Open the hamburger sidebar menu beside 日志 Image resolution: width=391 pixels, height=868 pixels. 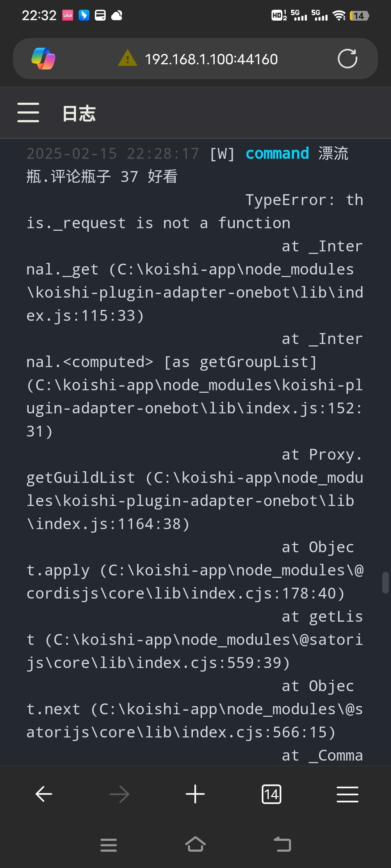pos(28,112)
